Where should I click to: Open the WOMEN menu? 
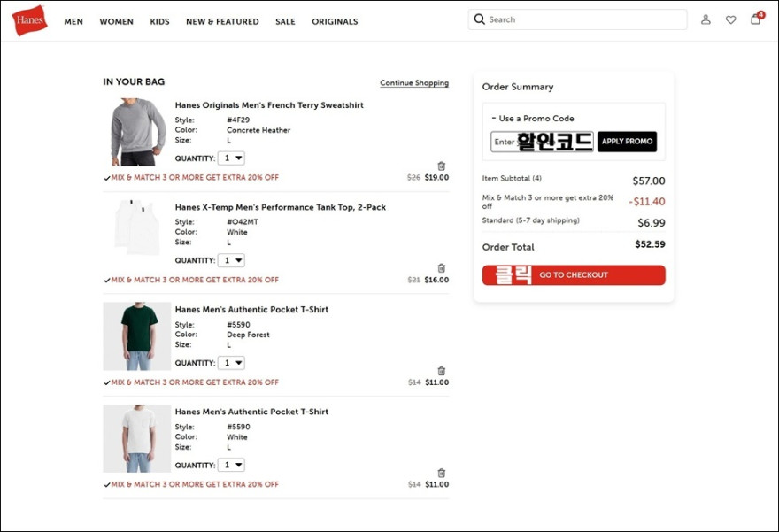pyautogui.click(x=116, y=22)
